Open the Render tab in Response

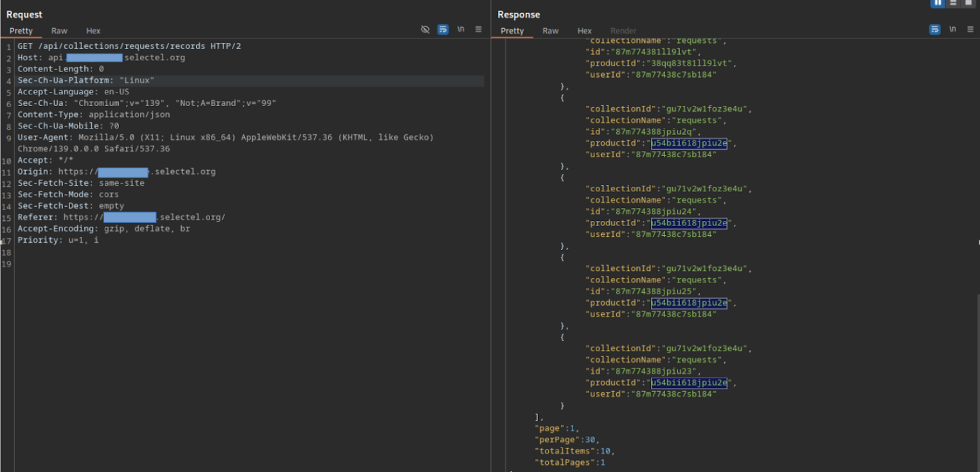tap(623, 31)
